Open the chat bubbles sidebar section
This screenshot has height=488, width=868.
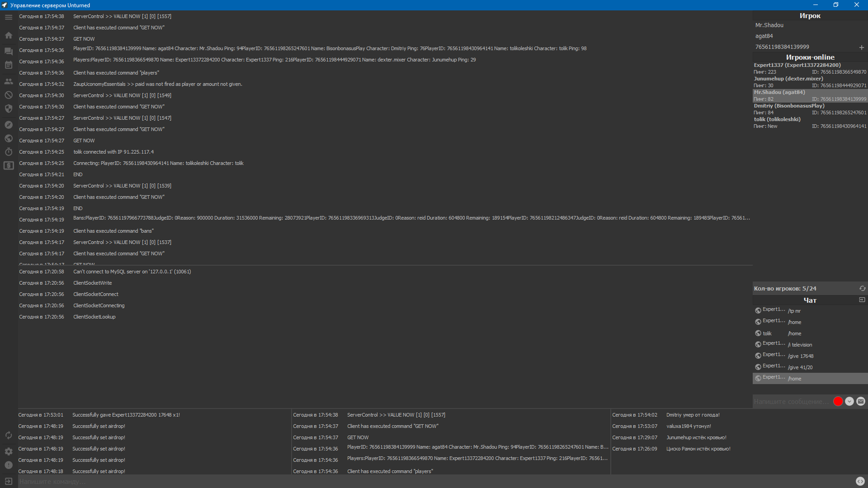coord(9,52)
